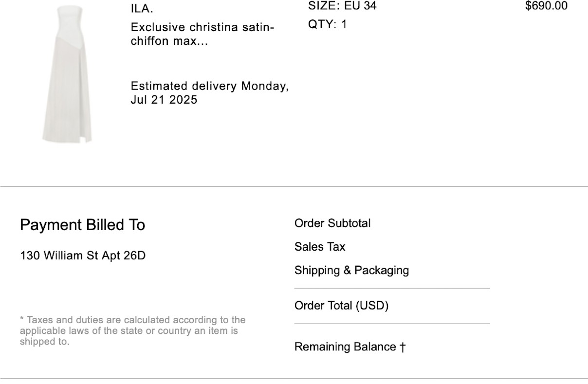Click the ILA. brand name
588x384 pixels.
(142, 9)
